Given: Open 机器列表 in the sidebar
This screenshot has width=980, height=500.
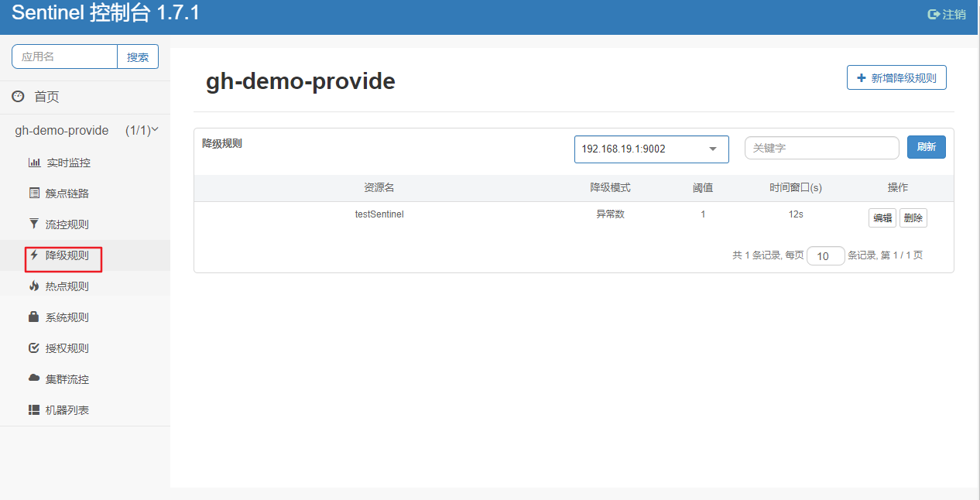Looking at the screenshot, I should click(67, 409).
